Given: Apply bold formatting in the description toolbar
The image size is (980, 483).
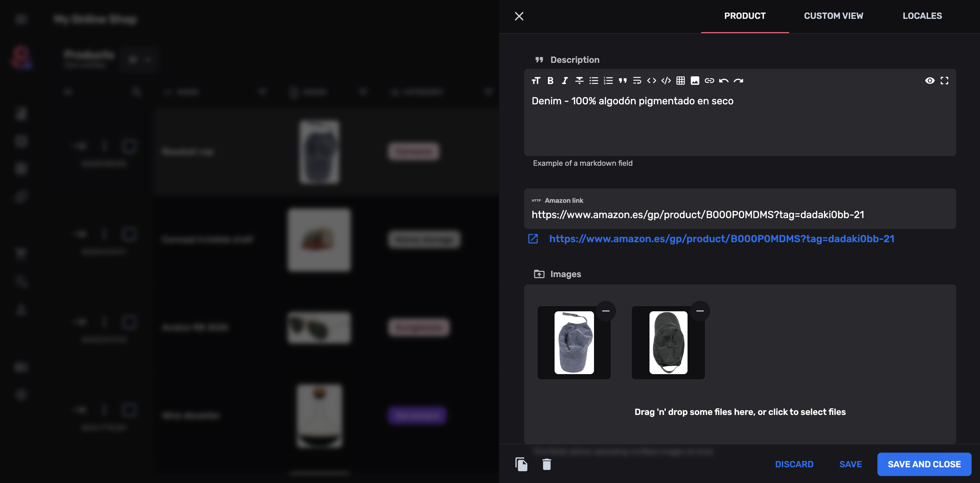Looking at the screenshot, I should (x=550, y=80).
